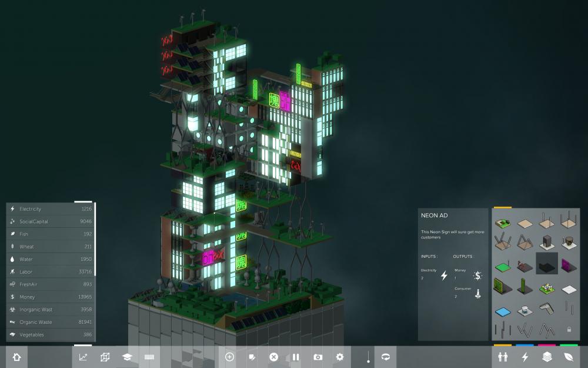Open the graduation cap tutorial icon
The image size is (588, 368).
[126, 357]
